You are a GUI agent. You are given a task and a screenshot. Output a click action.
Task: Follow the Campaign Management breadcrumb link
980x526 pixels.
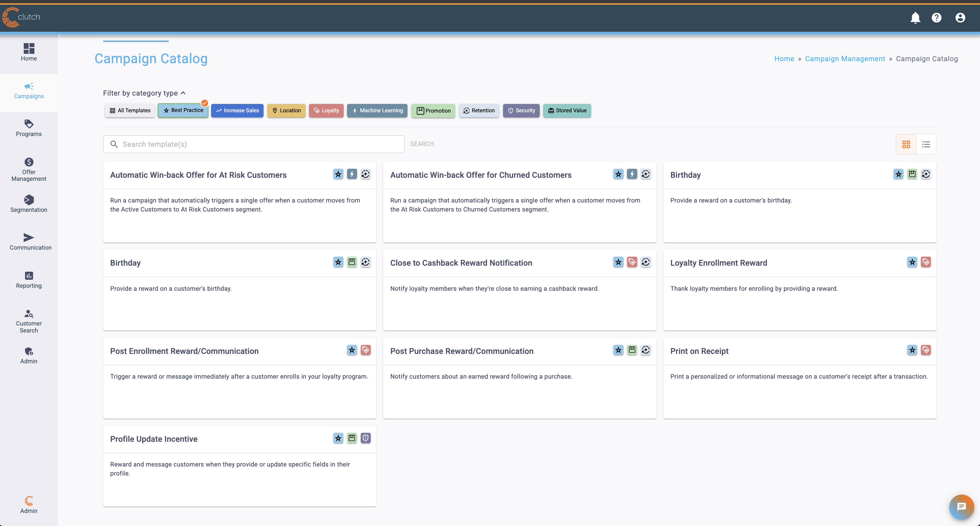tap(845, 58)
